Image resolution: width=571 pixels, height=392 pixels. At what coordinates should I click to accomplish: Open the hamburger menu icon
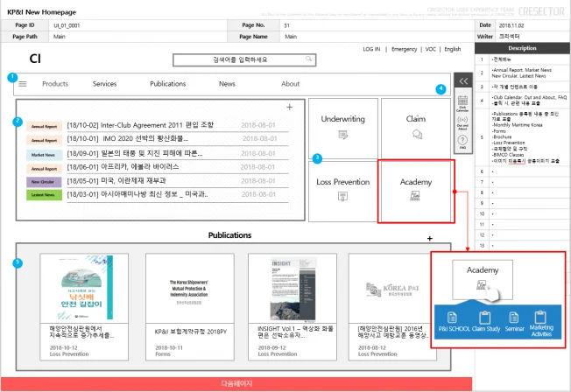point(23,84)
